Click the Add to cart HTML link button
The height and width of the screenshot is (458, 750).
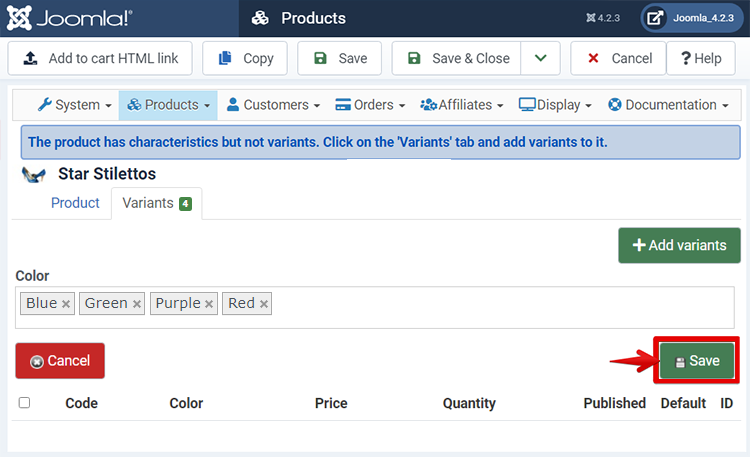point(100,58)
